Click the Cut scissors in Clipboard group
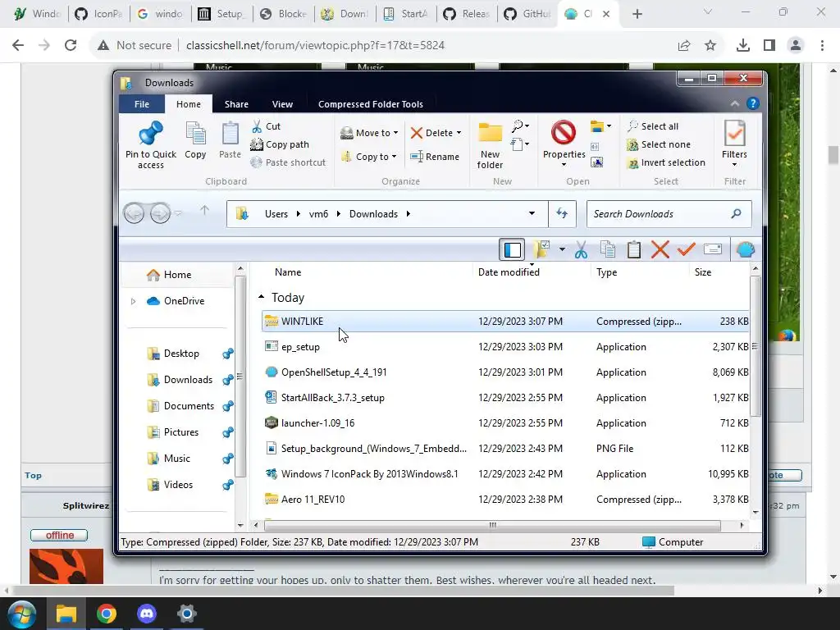 [257, 126]
